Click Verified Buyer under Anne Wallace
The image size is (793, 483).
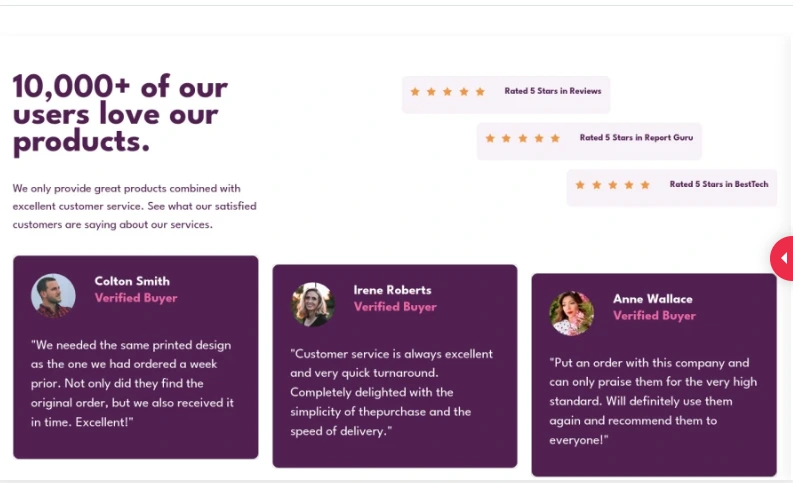coord(654,316)
